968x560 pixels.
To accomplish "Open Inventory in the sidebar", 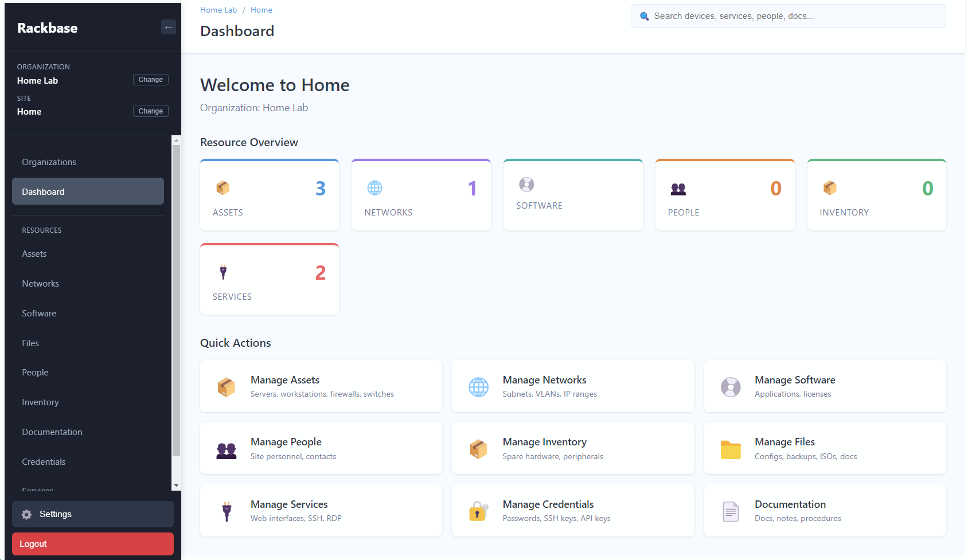I will click(88, 402).
